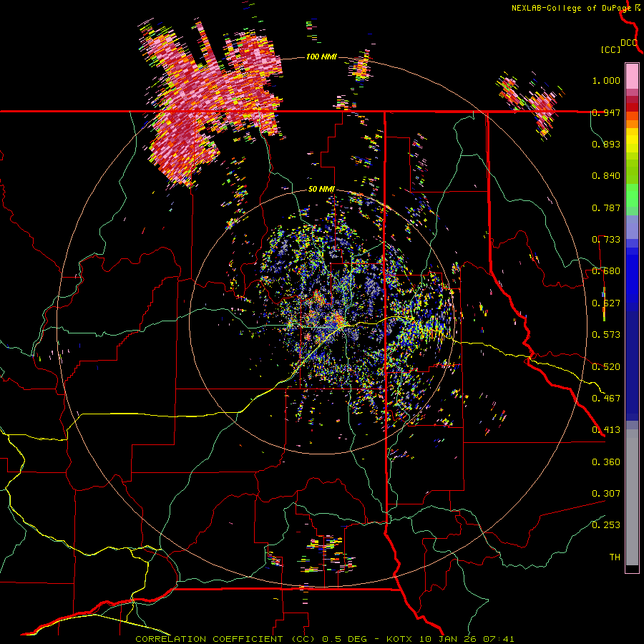
Task: Click the DCC label above the color bar
Action: (x=629, y=42)
